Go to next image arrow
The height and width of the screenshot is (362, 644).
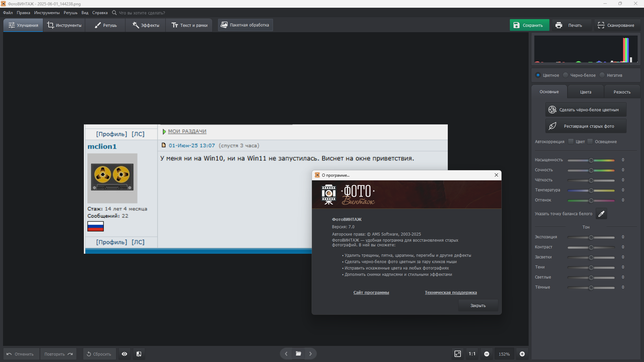pos(311,354)
